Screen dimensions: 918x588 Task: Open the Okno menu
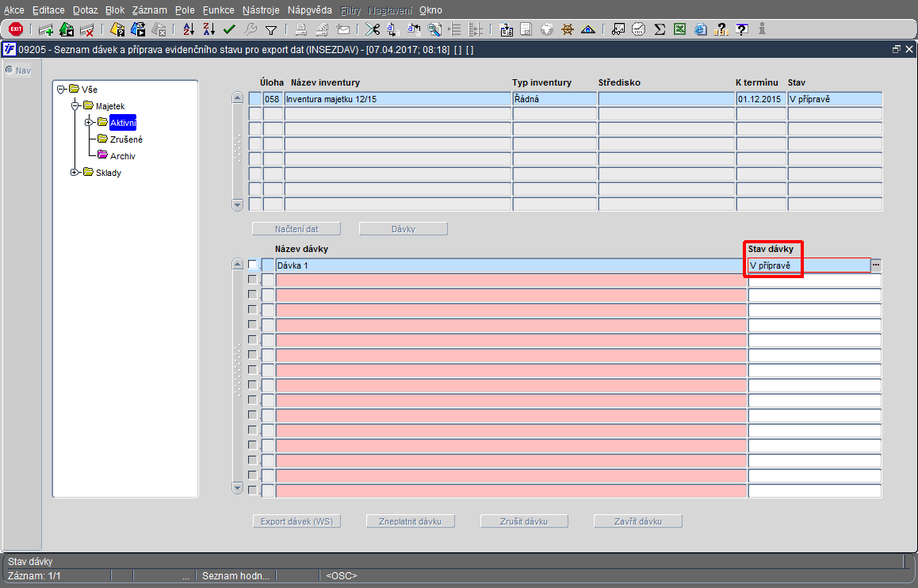[431, 10]
